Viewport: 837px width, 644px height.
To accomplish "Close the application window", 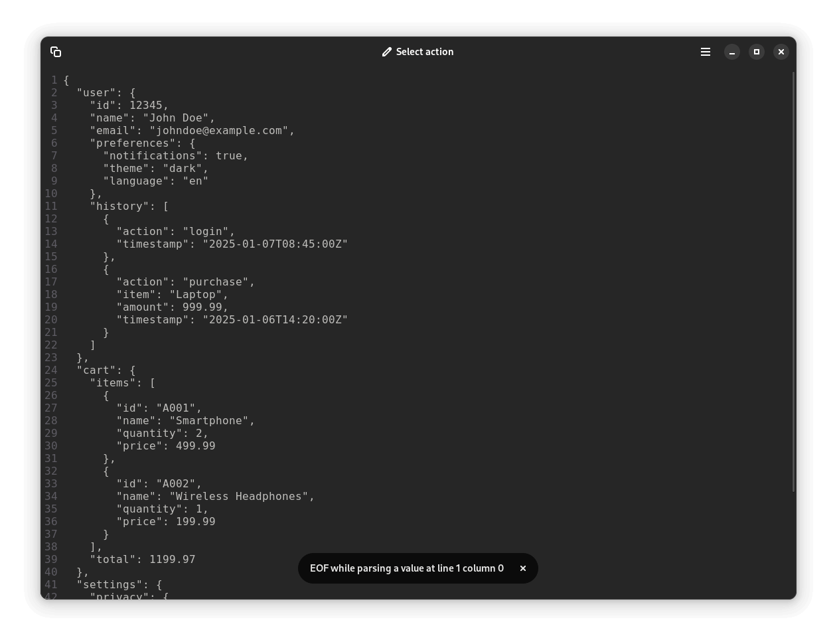I will tap(781, 52).
